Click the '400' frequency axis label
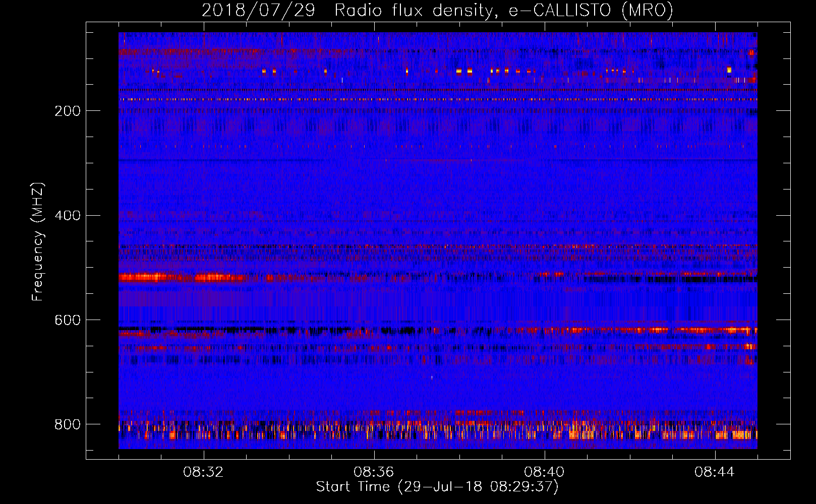This screenshot has height=504, width=816. [x=68, y=216]
